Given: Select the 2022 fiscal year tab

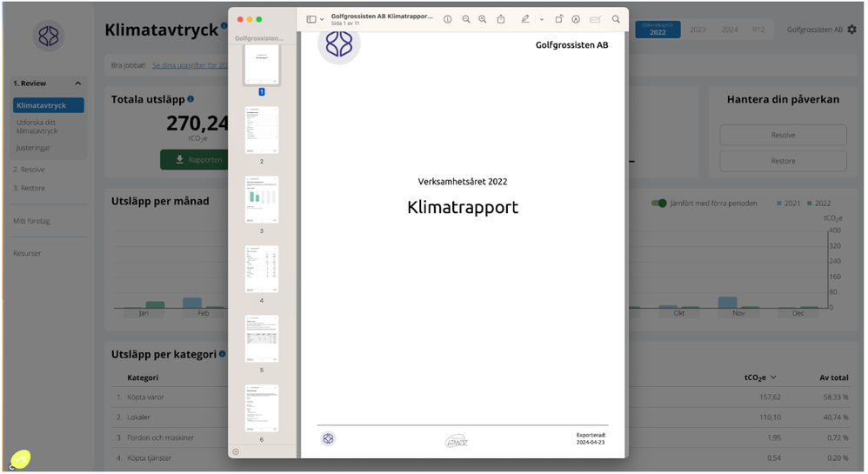Looking at the screenshot, I should [658, 30].
